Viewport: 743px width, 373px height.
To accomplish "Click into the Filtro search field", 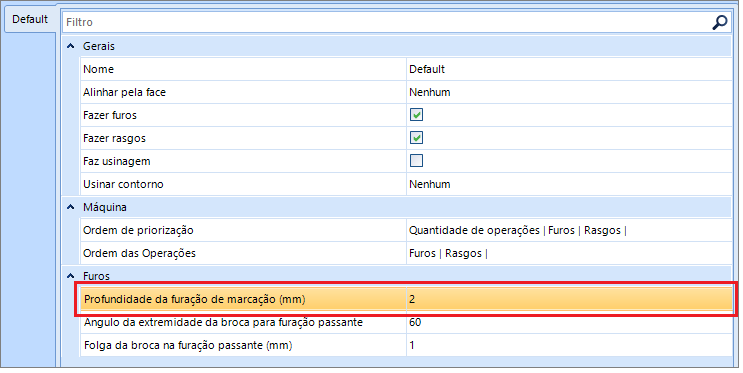I will point(386,22).
